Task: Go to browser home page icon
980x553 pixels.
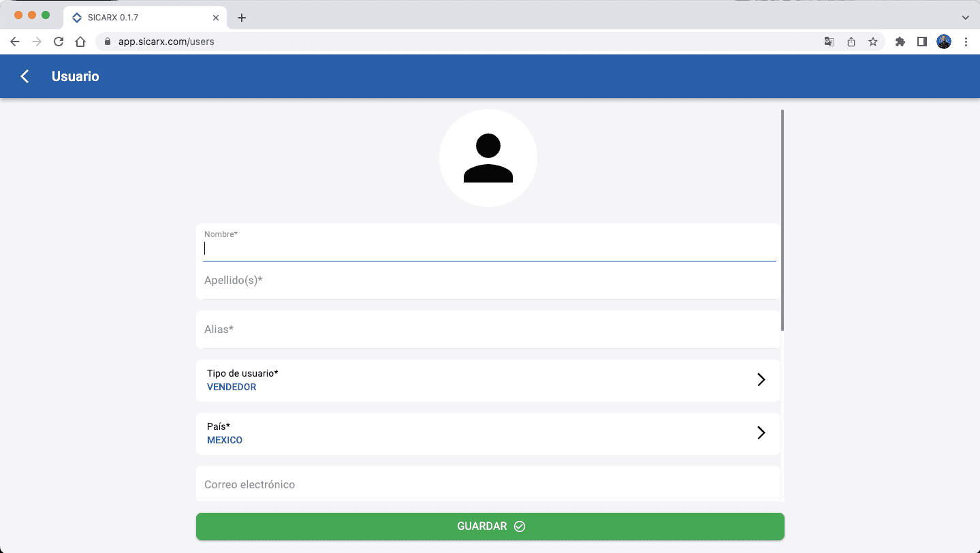Action: click(x=80, y=42)
